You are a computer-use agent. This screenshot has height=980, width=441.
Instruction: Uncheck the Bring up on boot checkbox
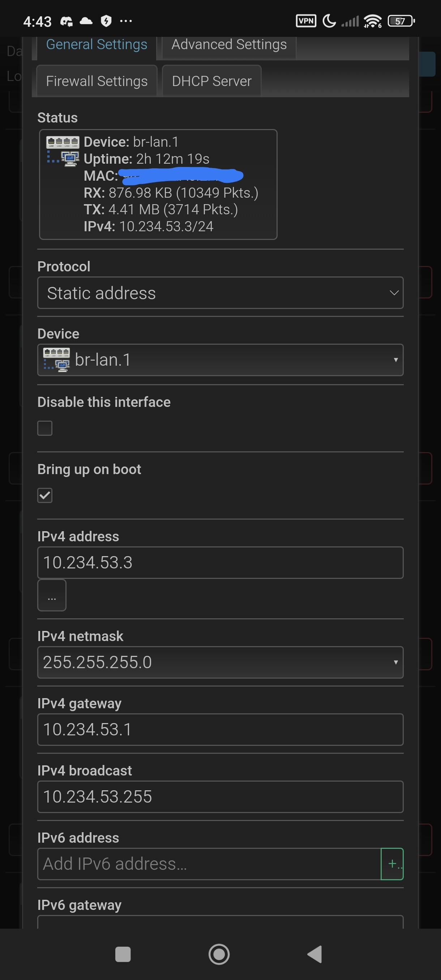pos(45,495)
